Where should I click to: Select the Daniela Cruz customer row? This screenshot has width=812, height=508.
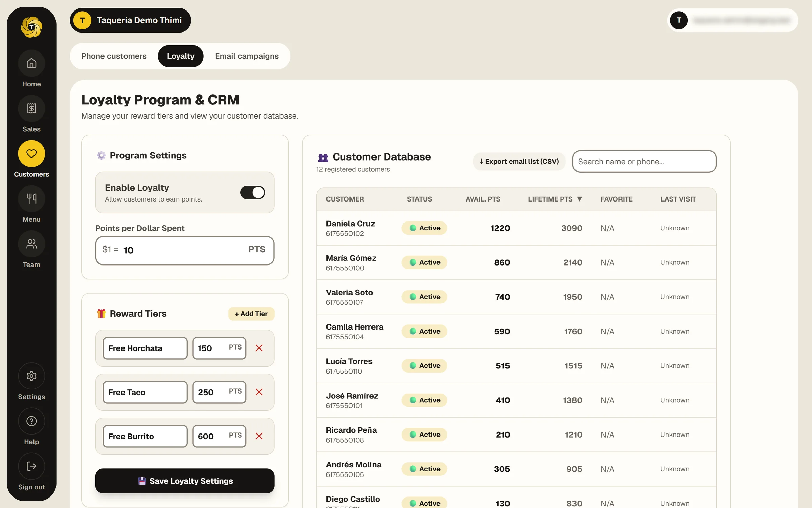pos(516,228)
